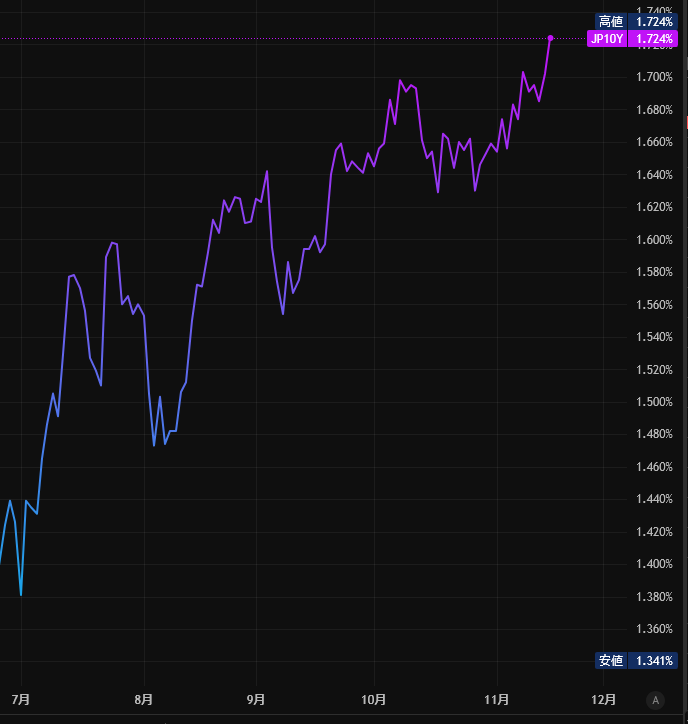688x724 pixels.
Task: Click the 1.341% low value tag
Action: pos(654,660)
